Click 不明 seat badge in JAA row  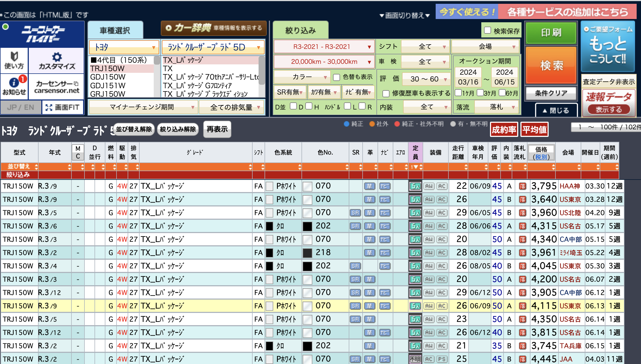(x=415, y=359)
